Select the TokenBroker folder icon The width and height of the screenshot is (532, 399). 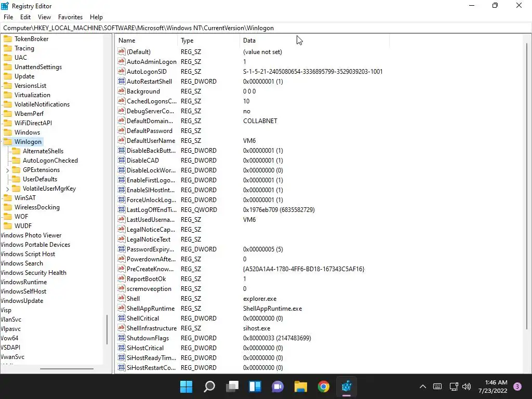point(7,38)
